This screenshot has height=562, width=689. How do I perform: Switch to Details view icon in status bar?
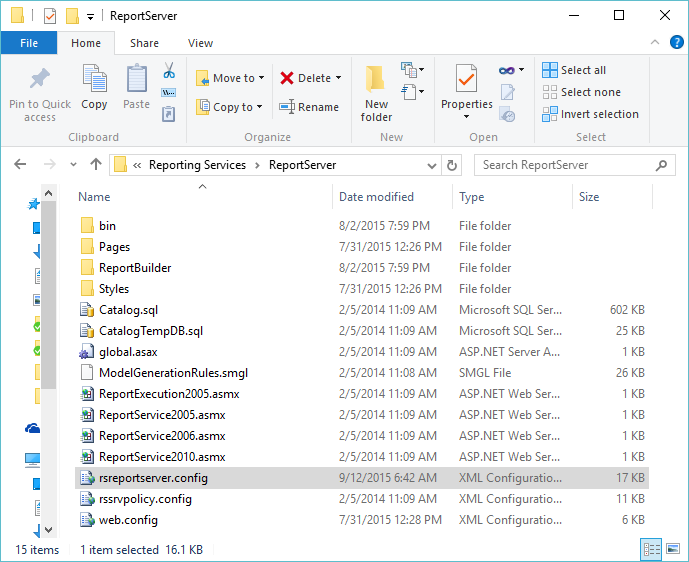click(x=652, y=549)
